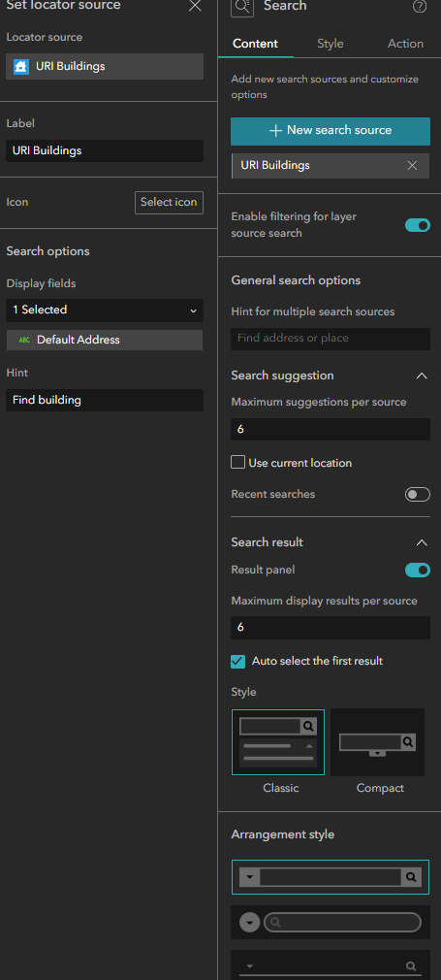Screen dimensions: 441x980
Task: Click the URI Buildings locator house icon
Action: pos(21,66)
